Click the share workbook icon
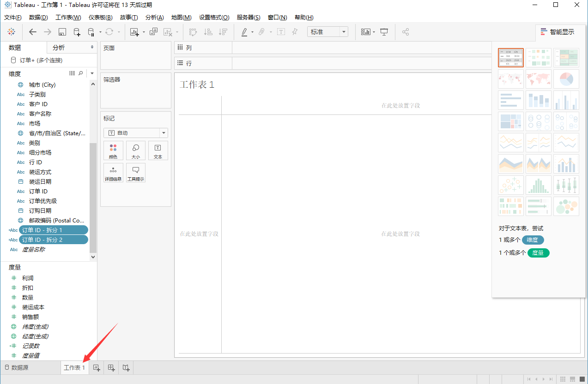588x384 pixels. pyautogui.click(x=406, y=32)
